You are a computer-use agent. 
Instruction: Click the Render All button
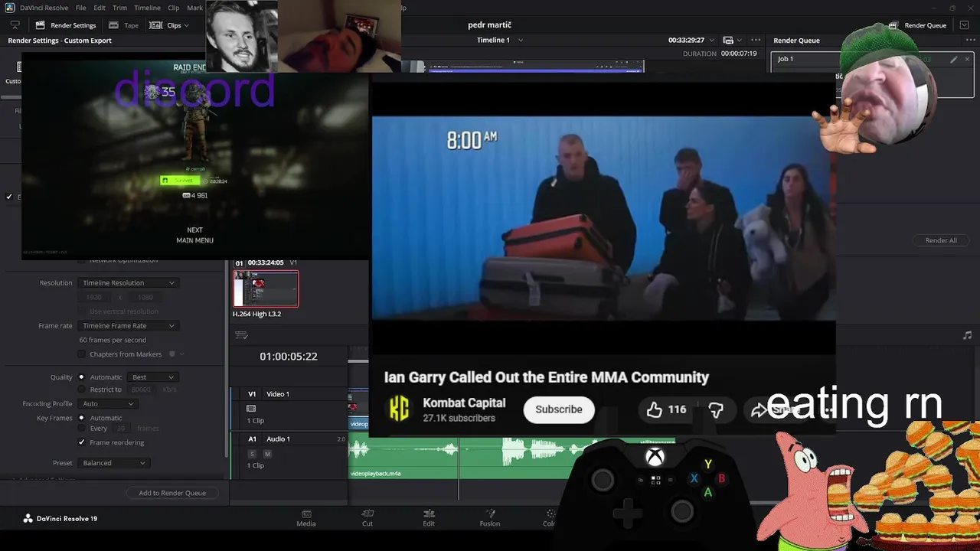pos(941,240)
